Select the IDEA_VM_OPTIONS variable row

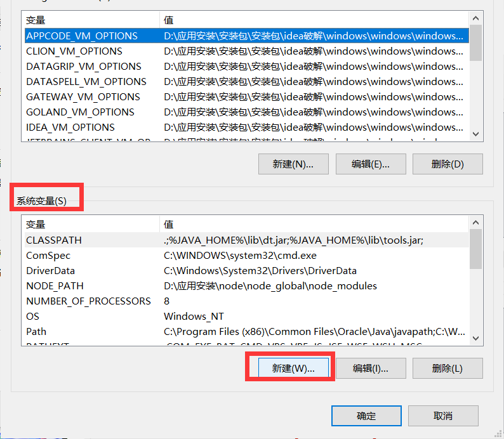point(246,128)
